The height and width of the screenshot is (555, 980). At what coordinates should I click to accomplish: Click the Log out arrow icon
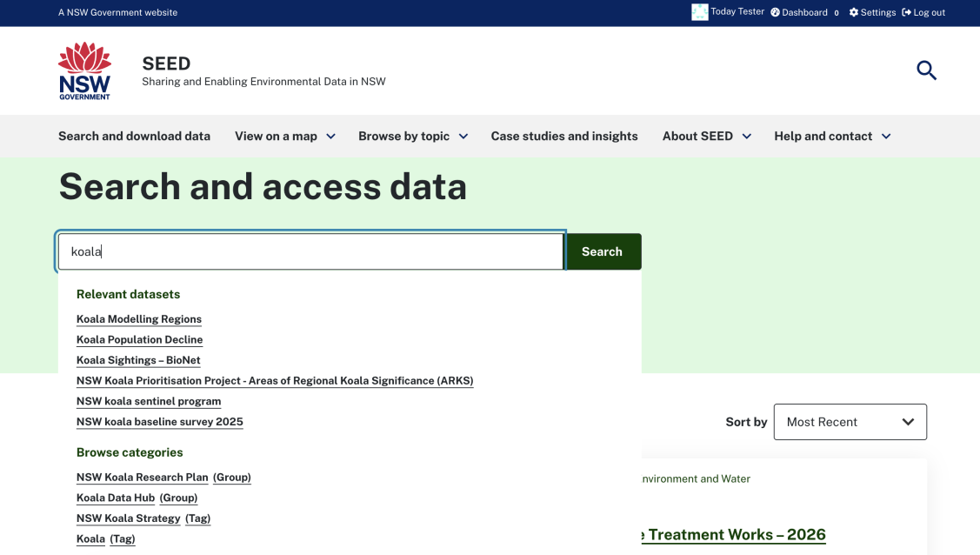(x=906, y=12)
